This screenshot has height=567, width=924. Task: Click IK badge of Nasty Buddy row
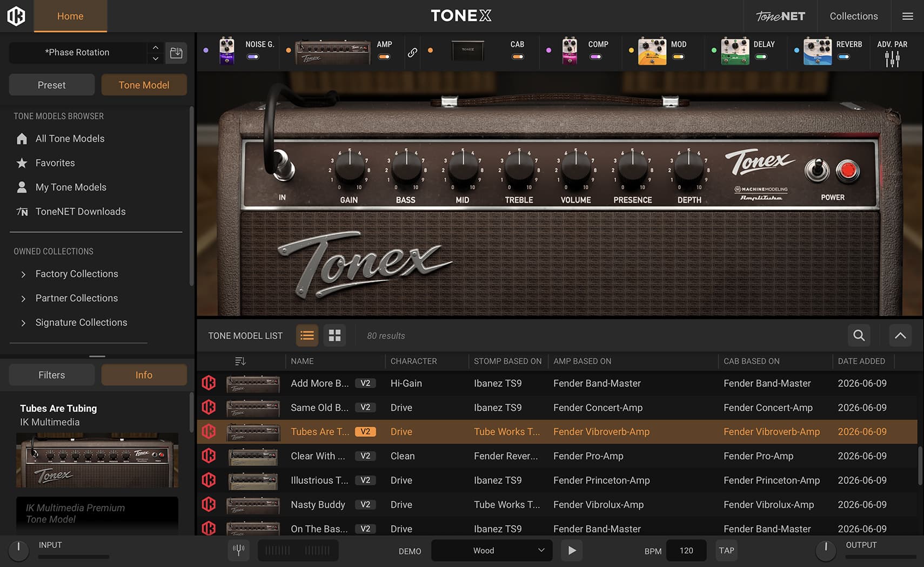209,504
